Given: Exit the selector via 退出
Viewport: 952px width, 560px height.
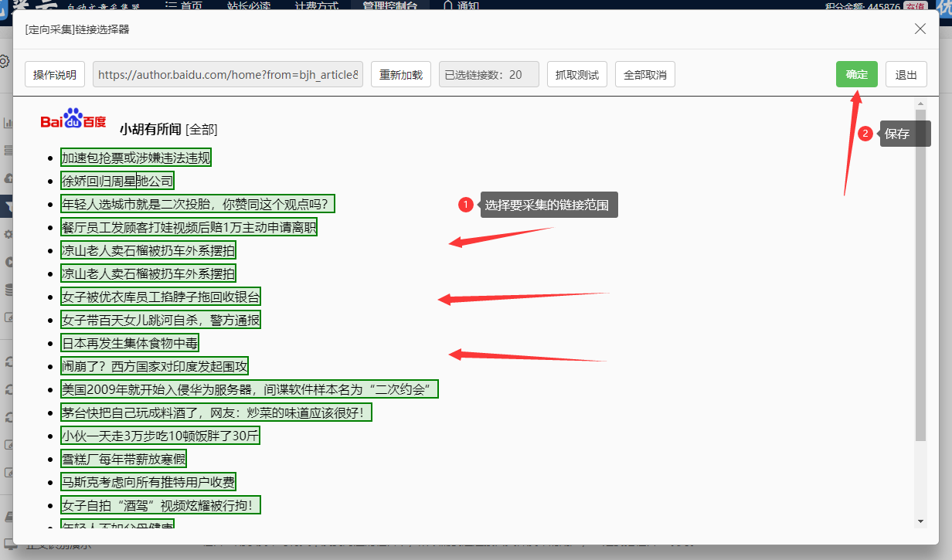Looking at the screenshot, I should pos(906,75).
